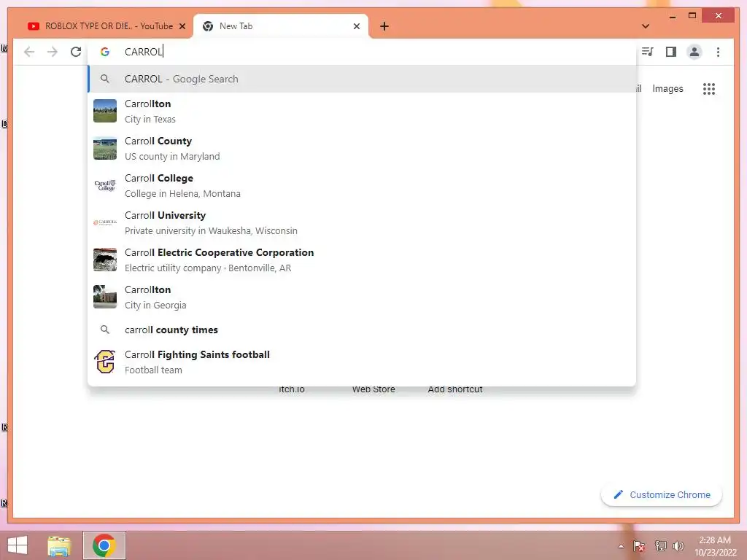This screenshot has height=560, width=747.
Task: Open the media controls icon
Action: 648,52
